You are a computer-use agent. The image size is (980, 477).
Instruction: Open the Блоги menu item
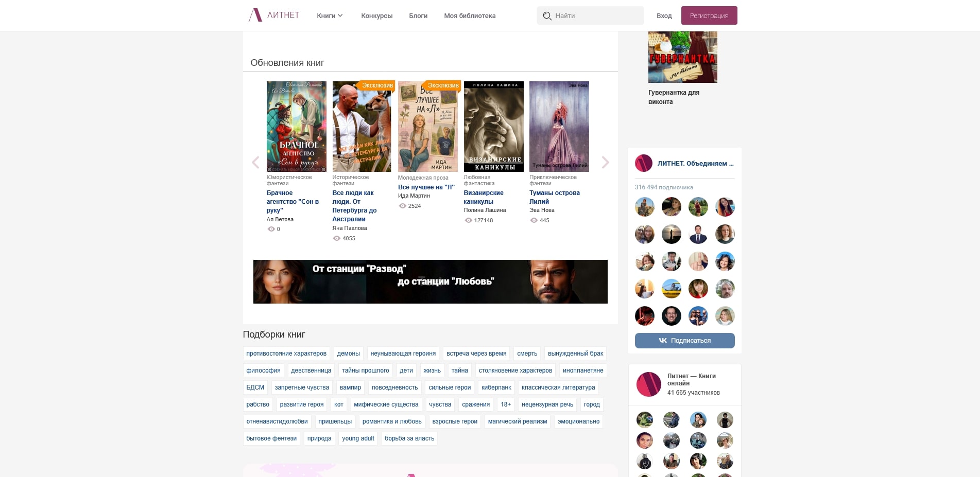tap(418, 16)
